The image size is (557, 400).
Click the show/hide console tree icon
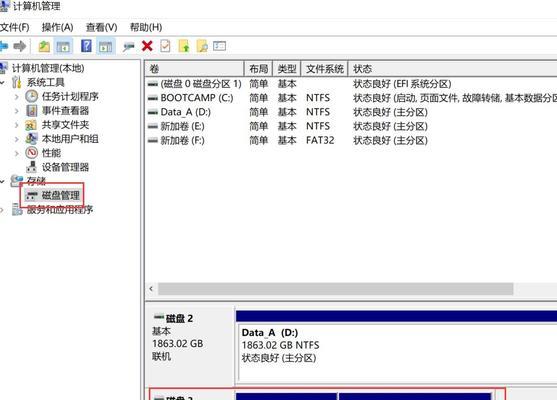tap(63, 46)
